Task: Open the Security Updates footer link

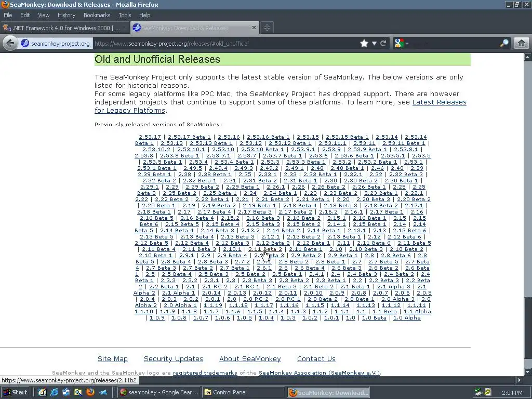Action: (x=174, y=358)
